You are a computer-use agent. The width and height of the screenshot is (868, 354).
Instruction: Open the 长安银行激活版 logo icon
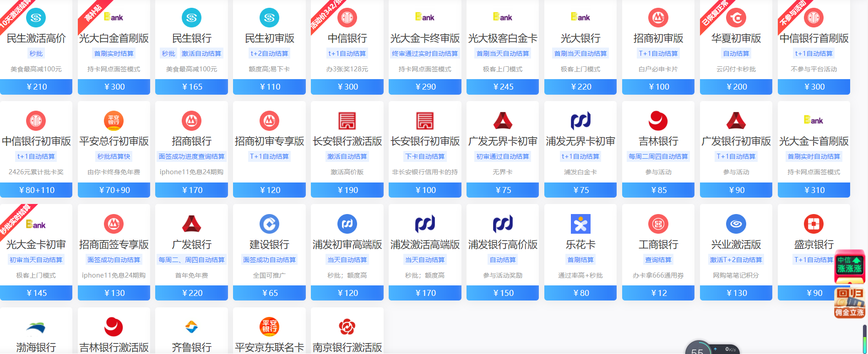pyautogui.click(x=347, y=121)
